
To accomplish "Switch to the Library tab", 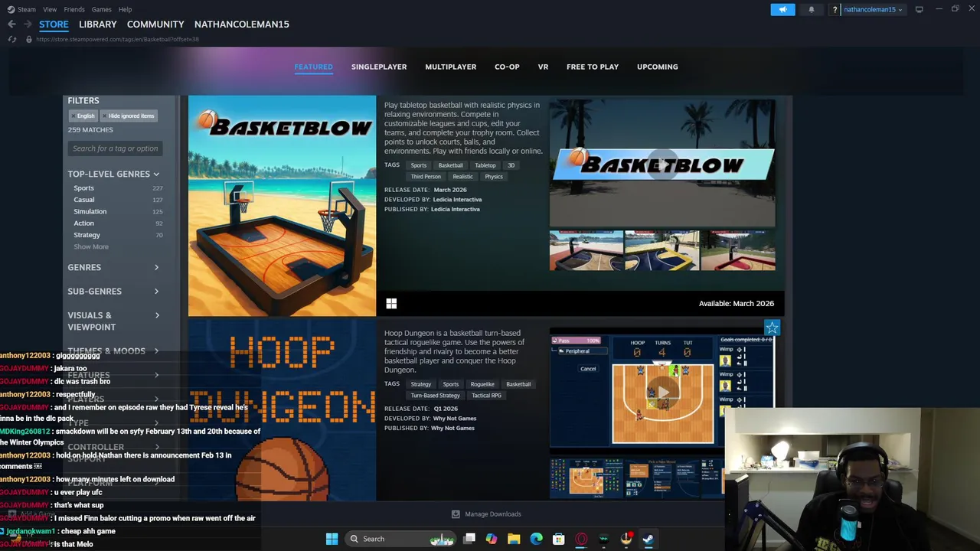I will point(98,24).
